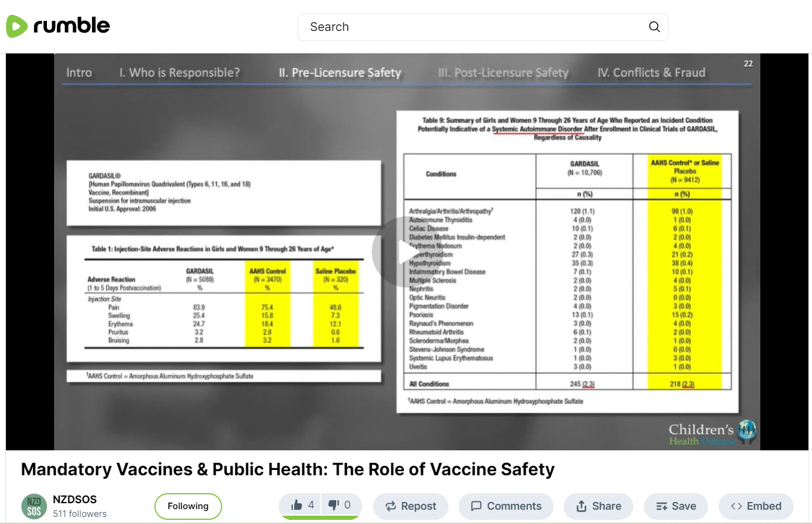Click 'Celiac Disease' row in Table 9
This screenshot has height=524, width=812.
pos(567,229)
